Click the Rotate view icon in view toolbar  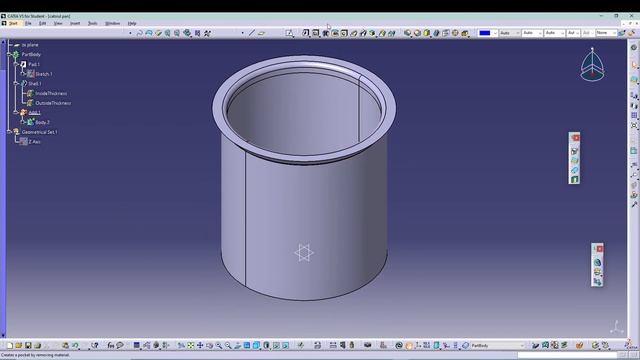click(x=209, y=346)
